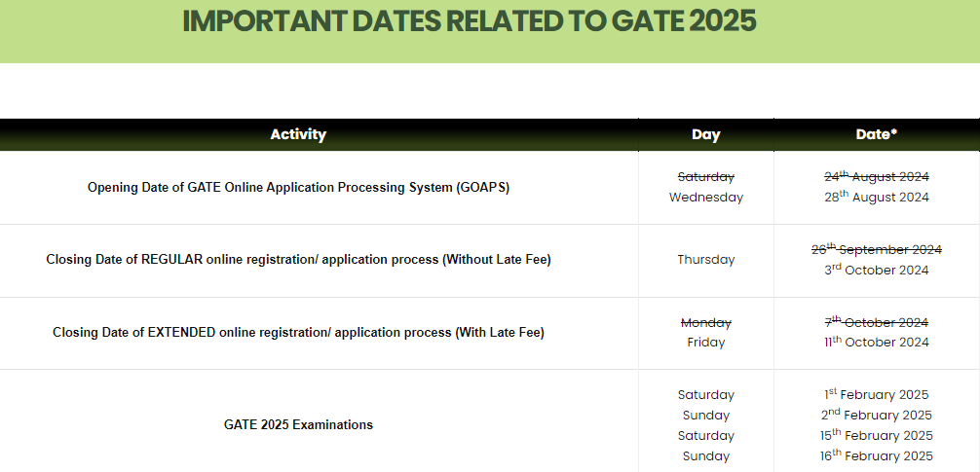Click the struck-through Monday day entry

pos(705,323)
